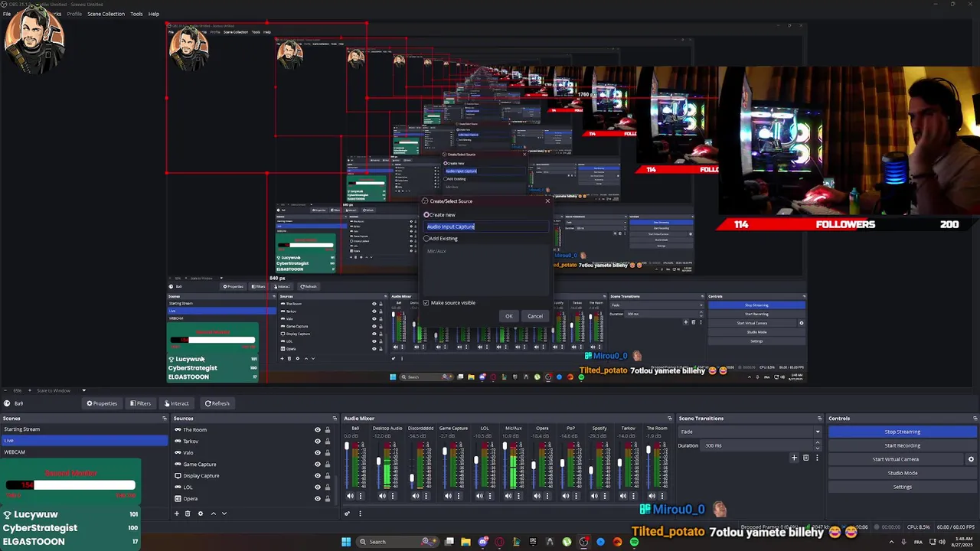Open Mic/Aux channel options menu

[518, 496]
